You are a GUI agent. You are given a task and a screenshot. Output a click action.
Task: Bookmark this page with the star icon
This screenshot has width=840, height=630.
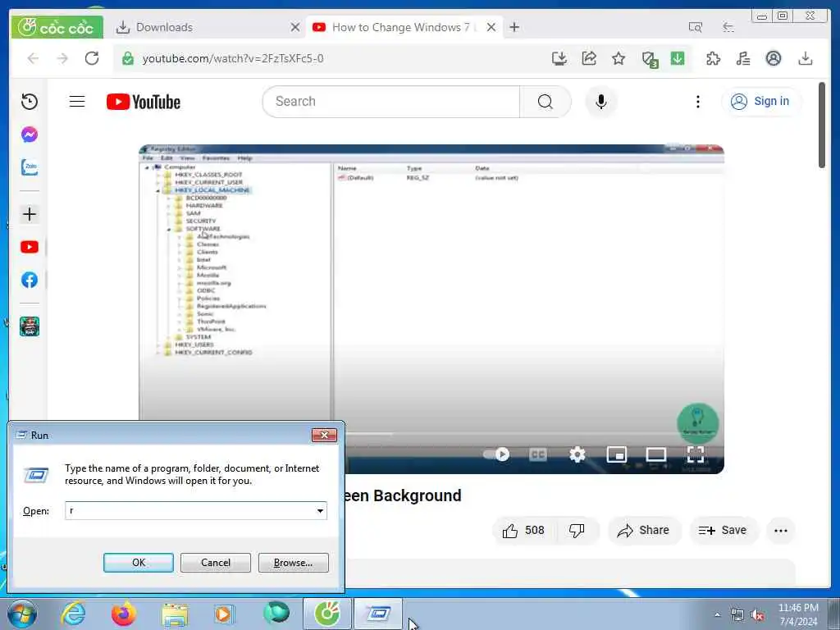click(x=619, y=58)
